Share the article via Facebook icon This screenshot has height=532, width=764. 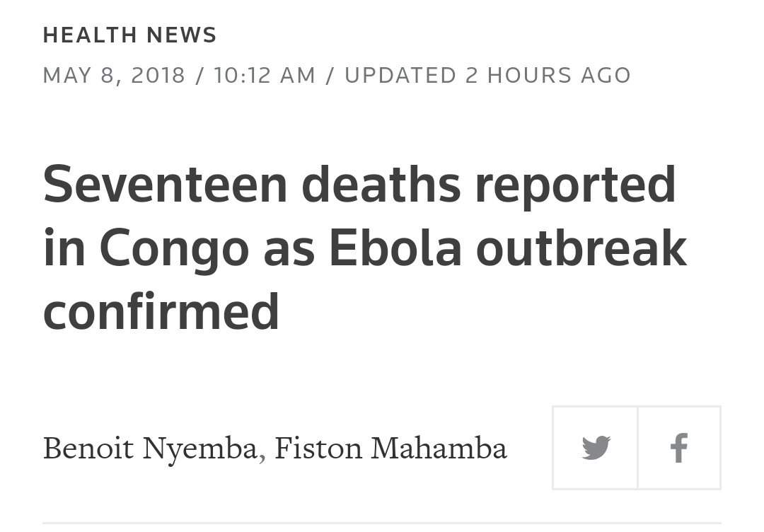point(679,447)
